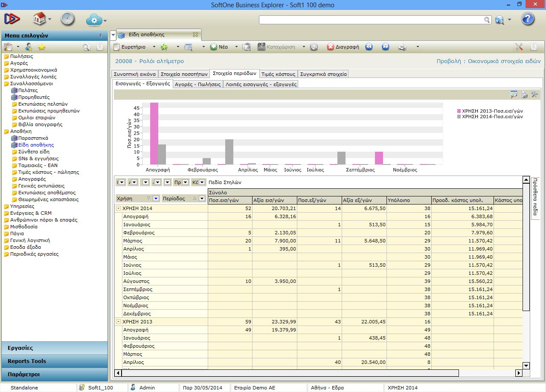
Task: Open the clock icon in top toolbar
Action: pyautogui.click(x=67, y=19)
